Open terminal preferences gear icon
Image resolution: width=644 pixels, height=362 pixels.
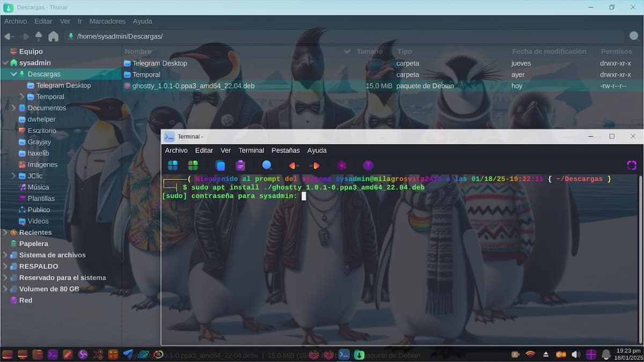pos(342,165)
